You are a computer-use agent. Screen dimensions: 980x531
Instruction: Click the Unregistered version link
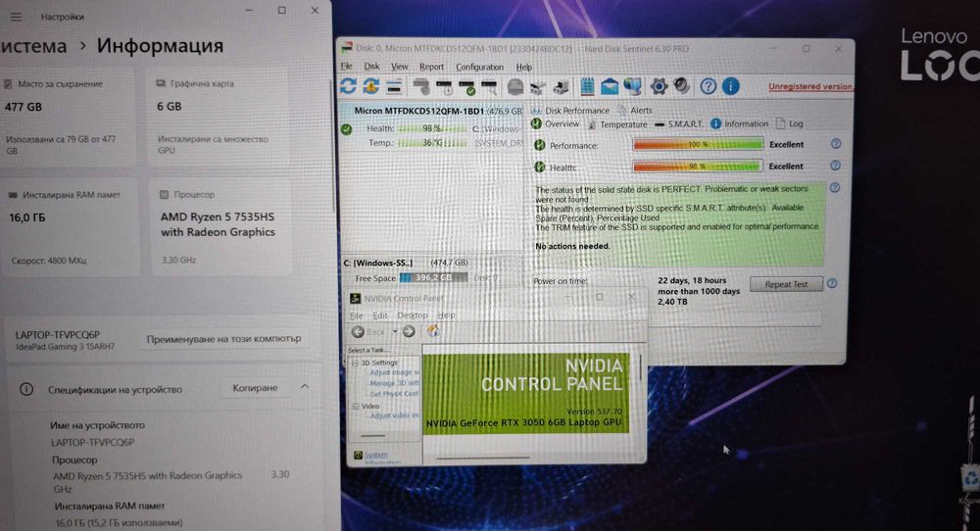point(810,86)
